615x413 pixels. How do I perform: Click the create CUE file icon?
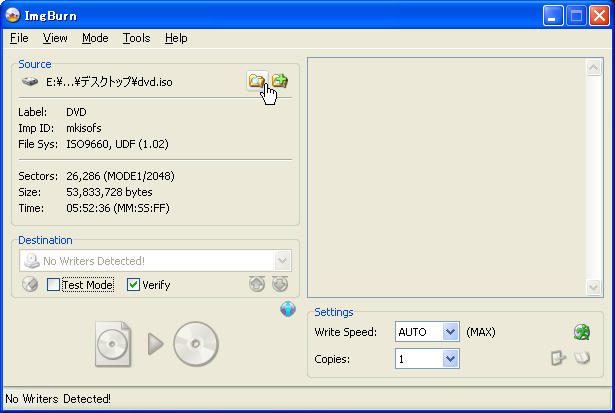pos(280,81)
